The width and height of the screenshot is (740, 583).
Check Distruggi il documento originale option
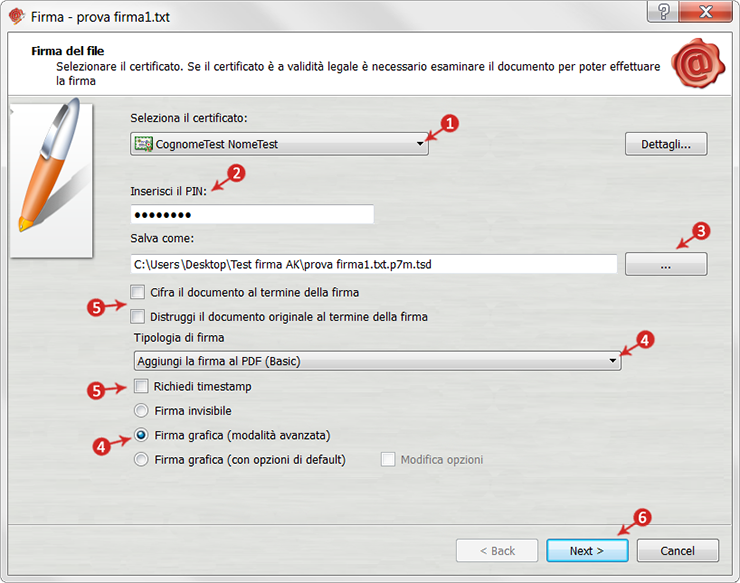(x=140, y=316)
